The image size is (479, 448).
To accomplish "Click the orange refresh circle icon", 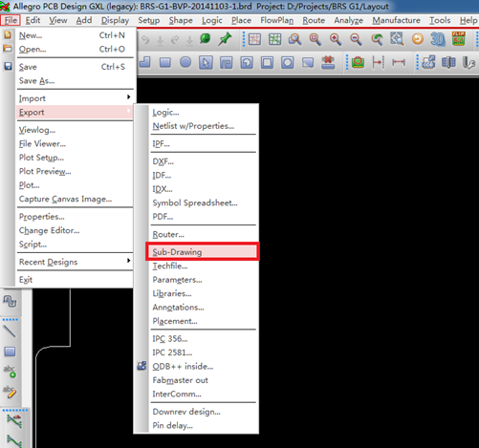I will [x=418, y=39].
